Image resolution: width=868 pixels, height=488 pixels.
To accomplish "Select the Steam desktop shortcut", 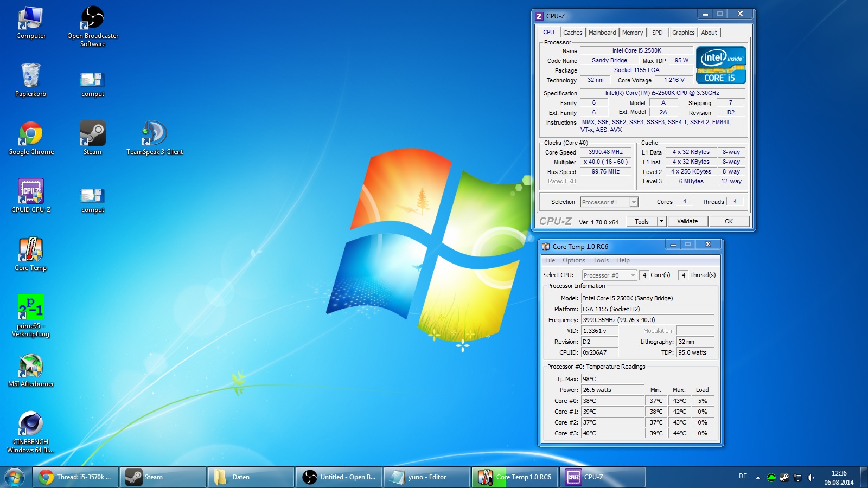I will click(x=93, y=139).
